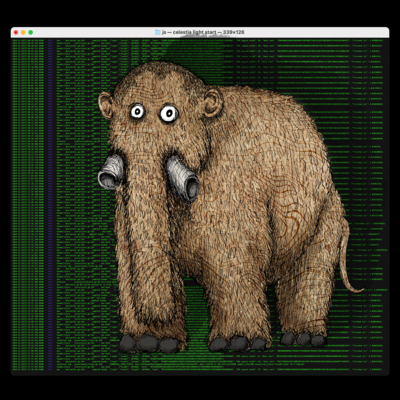
Task: Click the front-left foot with gray toenails
Action: [150, 343]
